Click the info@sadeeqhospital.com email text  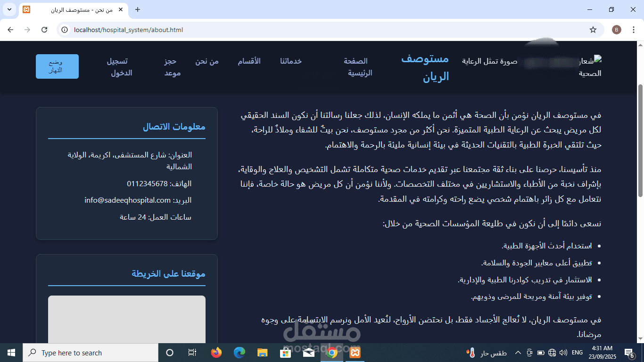[127, 200]
